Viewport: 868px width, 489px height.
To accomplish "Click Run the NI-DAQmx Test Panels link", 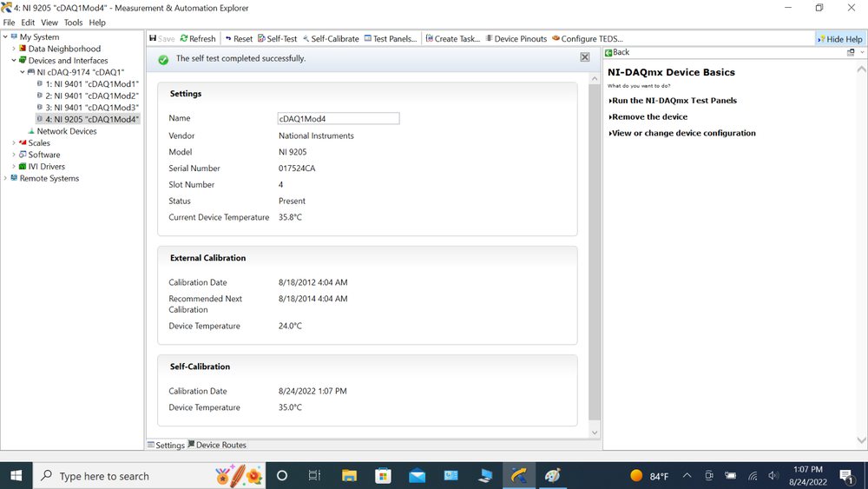I will (674, 101).
